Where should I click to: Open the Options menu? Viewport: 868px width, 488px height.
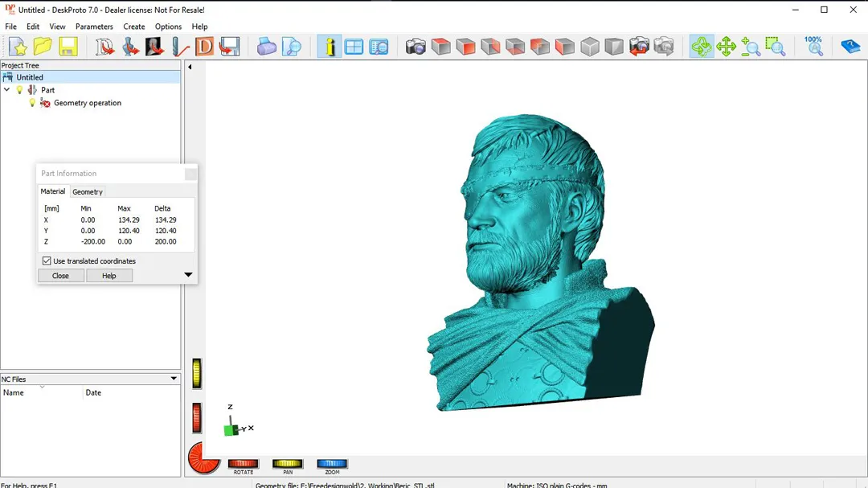point(168,27)
